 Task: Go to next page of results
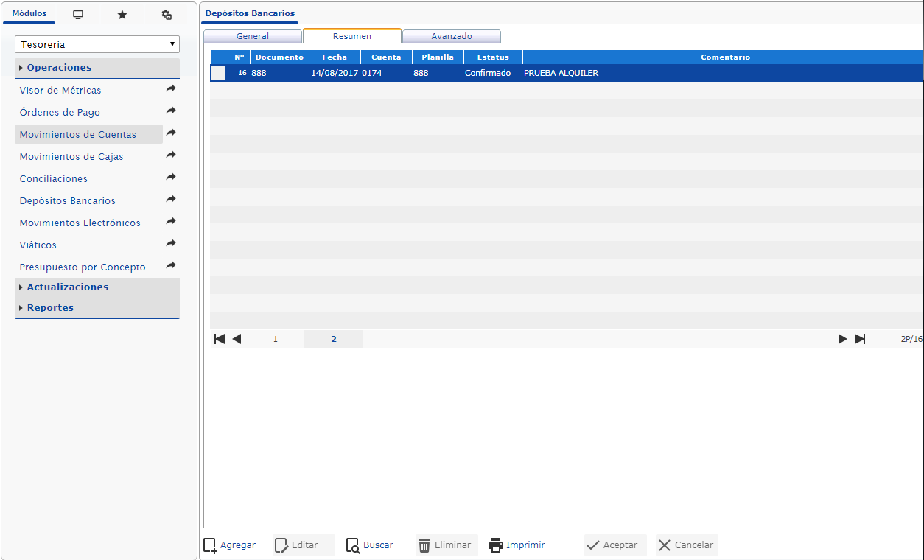pyautogui.click(x=842, y=339)
